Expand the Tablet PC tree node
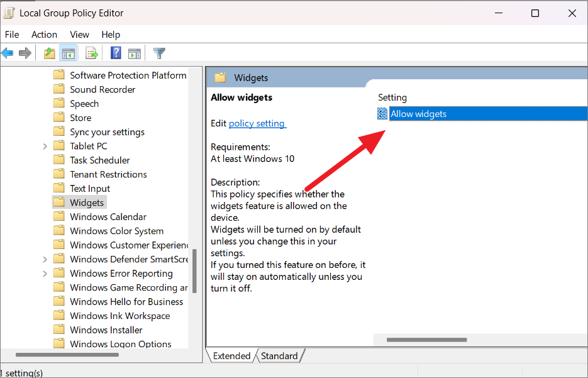Image resolution: width=588 pixels, height=378 pixels. pyautogui.click(x=45, y=147)
